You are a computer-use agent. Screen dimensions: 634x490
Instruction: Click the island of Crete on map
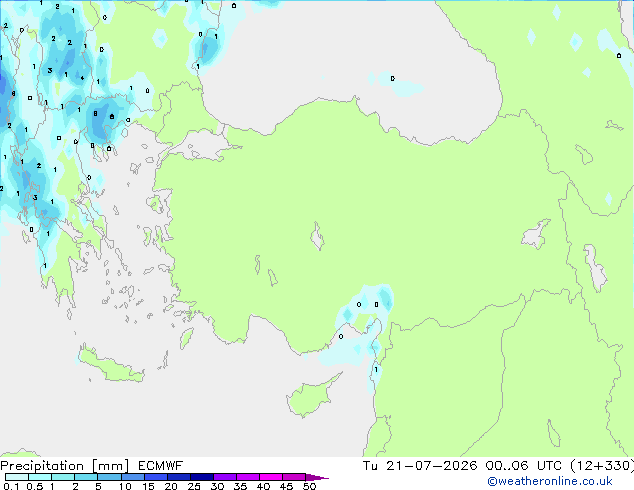[111, 366]
